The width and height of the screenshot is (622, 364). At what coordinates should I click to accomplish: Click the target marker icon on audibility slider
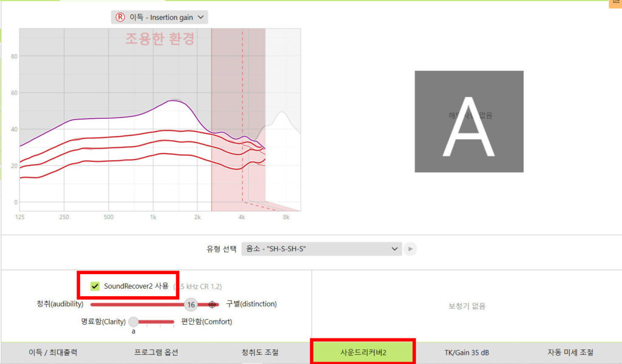point(212,305)
